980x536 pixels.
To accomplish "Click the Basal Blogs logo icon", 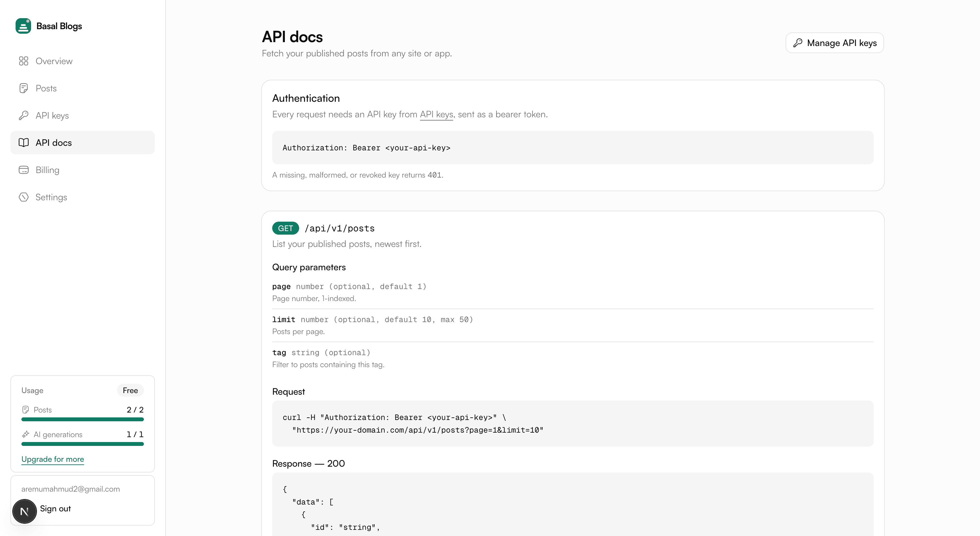I will (x=23, y=26).
